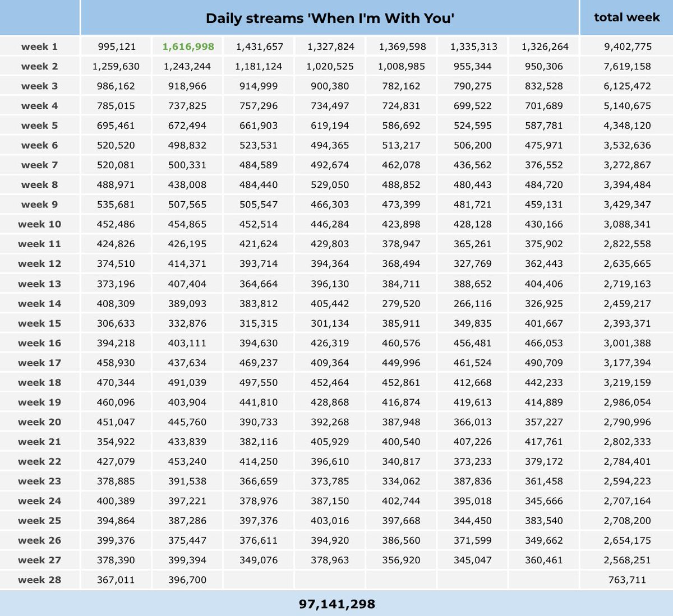Click the 524,595 cell in week 5
673x616 pixels.
(x=472, y=126)
